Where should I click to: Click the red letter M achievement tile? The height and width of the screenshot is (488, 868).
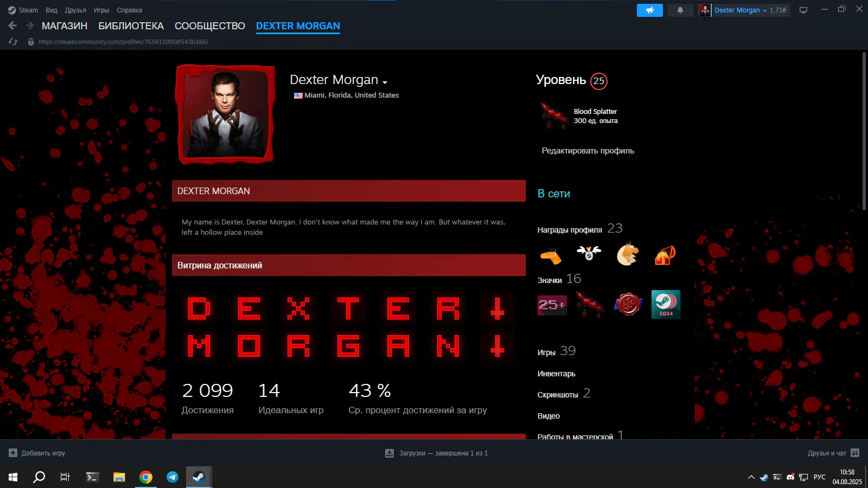pos(199,346)
